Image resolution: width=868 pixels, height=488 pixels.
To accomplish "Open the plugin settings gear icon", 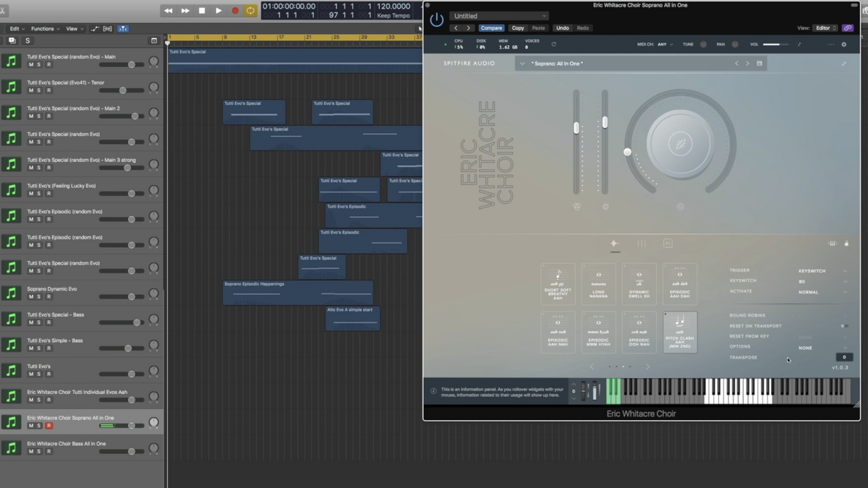I will pos(843,45).
